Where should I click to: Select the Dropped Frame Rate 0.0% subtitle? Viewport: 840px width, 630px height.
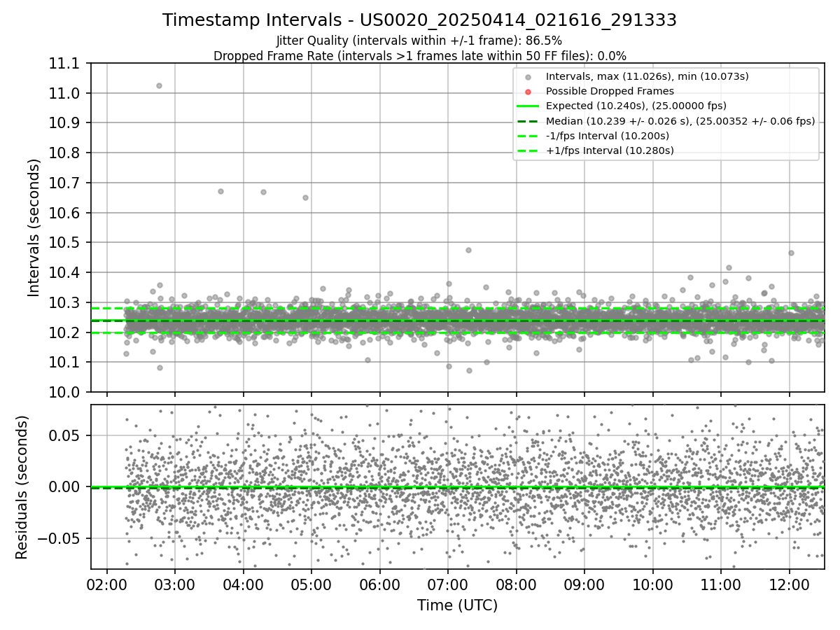tap(419, 55)
